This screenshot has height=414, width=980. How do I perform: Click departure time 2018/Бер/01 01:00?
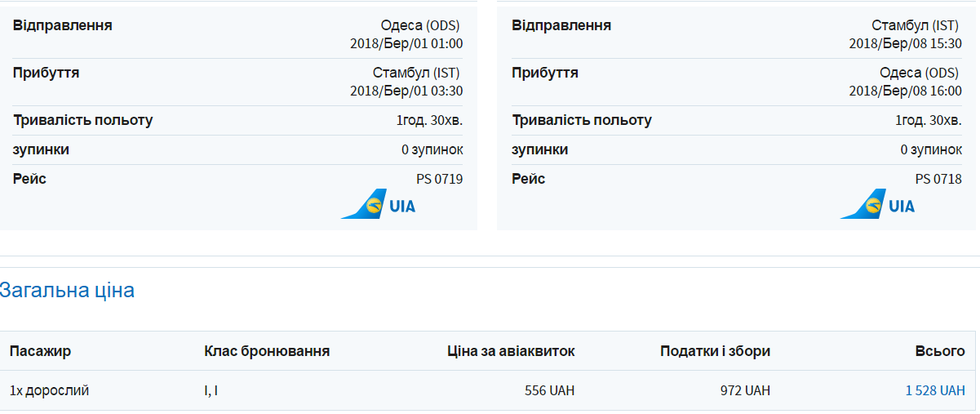pos(406,43)
